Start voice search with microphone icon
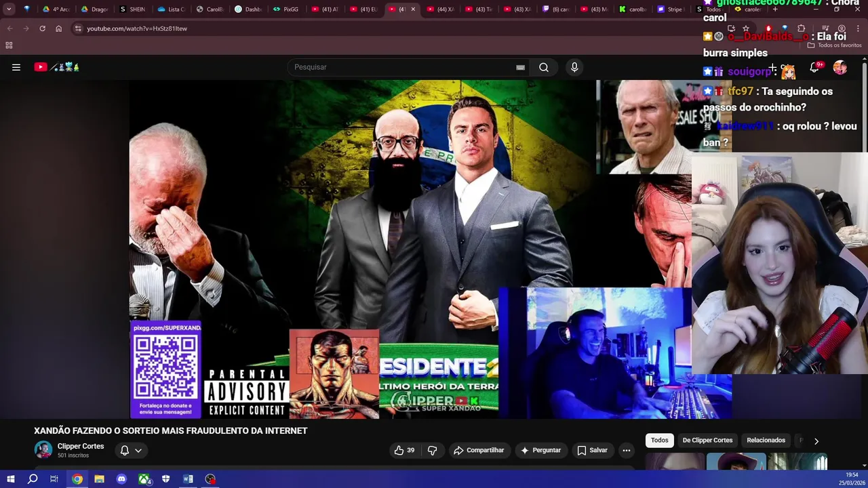Viewport: 868px width, 488px height. point(574,67)
